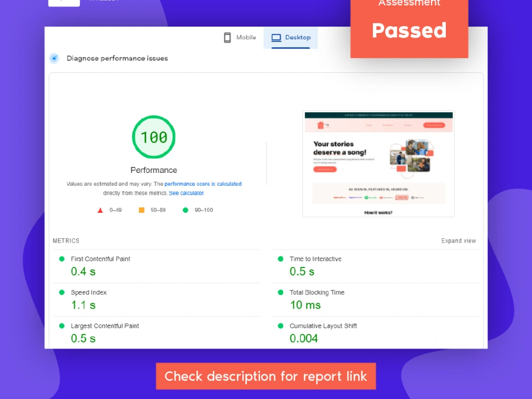Click the 0.004 value

304,338
